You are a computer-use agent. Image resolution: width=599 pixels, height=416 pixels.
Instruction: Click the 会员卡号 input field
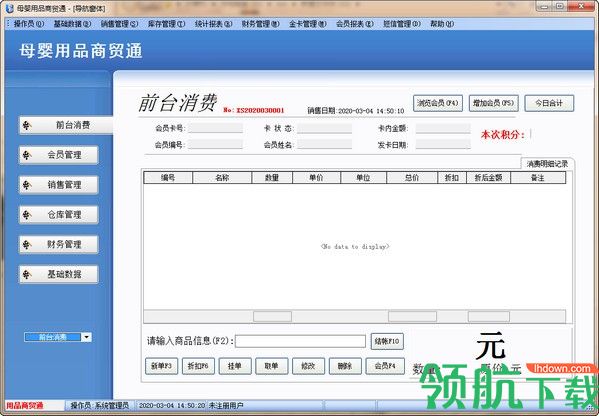click(x=215, y=128)
